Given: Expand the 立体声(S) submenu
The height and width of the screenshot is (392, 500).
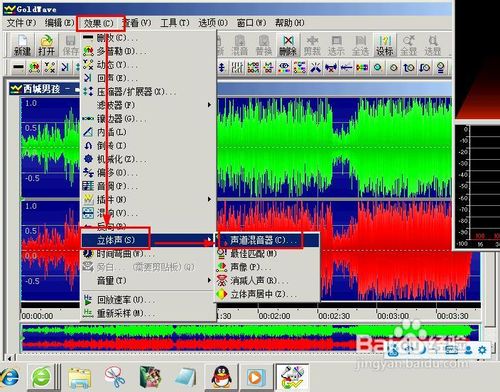Looking at the screenshot, I should (148, 240).
